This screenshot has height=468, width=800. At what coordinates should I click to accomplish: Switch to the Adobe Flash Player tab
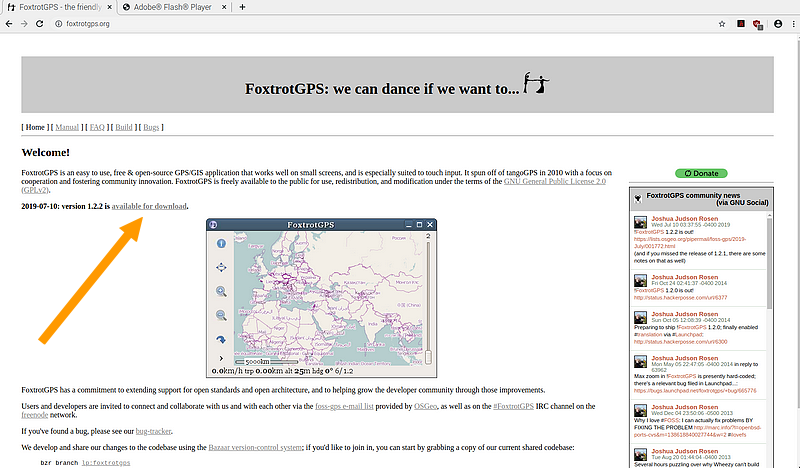tap(173, 7)
